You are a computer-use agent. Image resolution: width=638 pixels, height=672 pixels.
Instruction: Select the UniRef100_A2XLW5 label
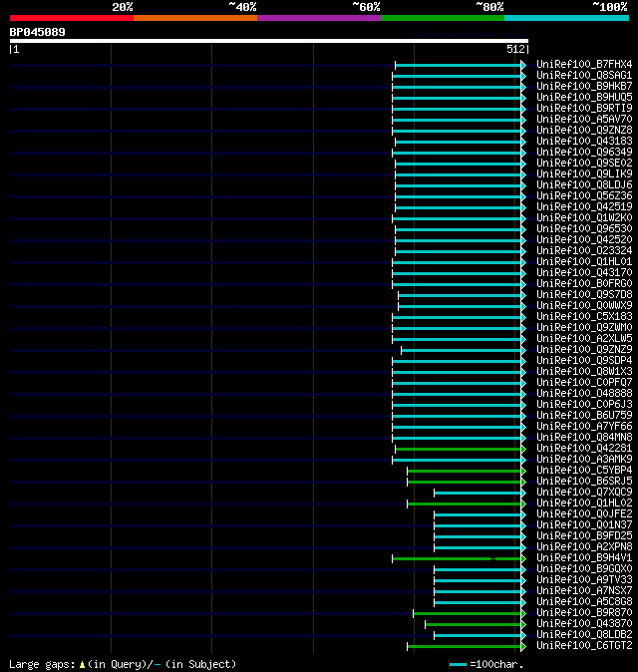(x=584, y=339)
